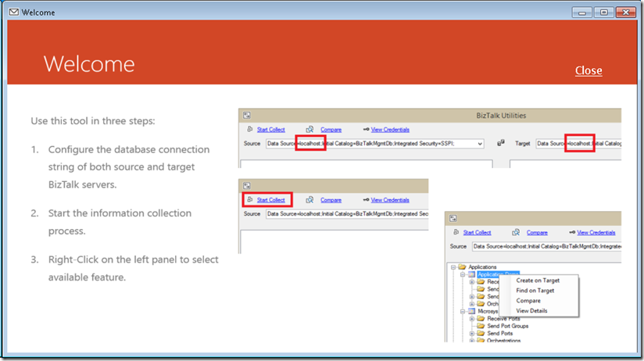Choose Create on Target from the context menu

point(538,281)
